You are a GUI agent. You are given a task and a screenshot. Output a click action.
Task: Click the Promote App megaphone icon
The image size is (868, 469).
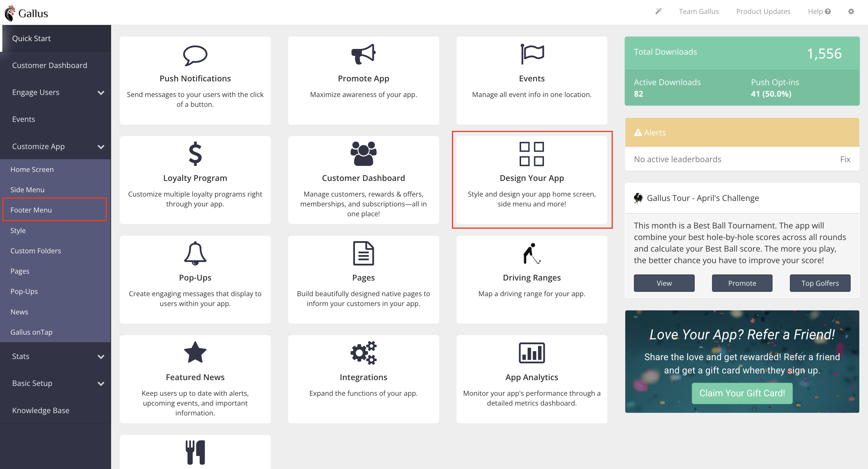[363, 54]
